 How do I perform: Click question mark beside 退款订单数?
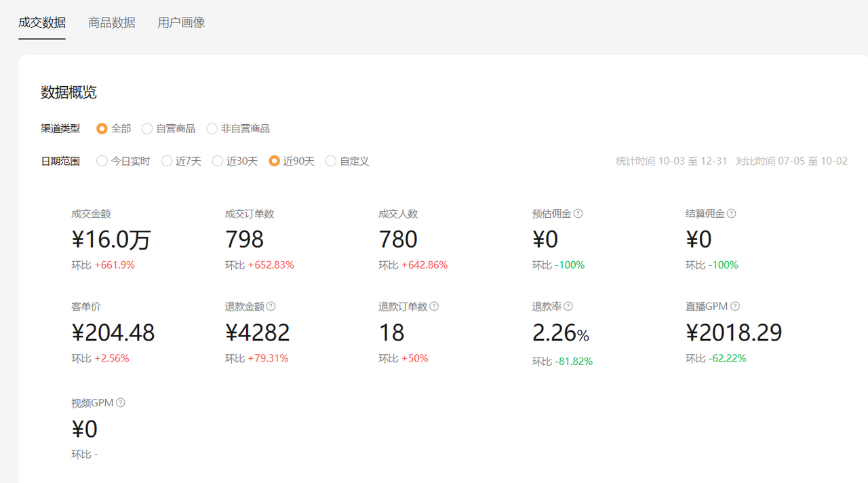point(434,307)
